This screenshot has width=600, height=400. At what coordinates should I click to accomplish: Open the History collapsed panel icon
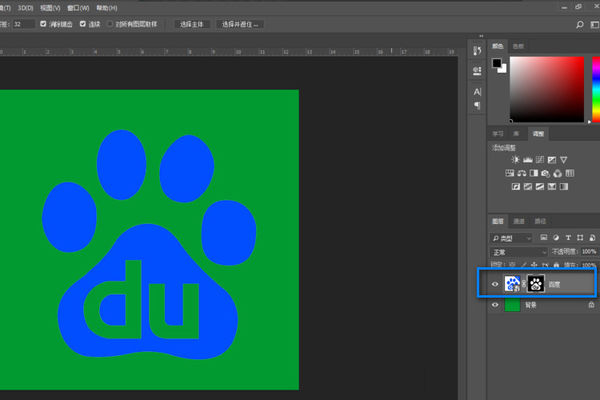(x=477, y=50)
